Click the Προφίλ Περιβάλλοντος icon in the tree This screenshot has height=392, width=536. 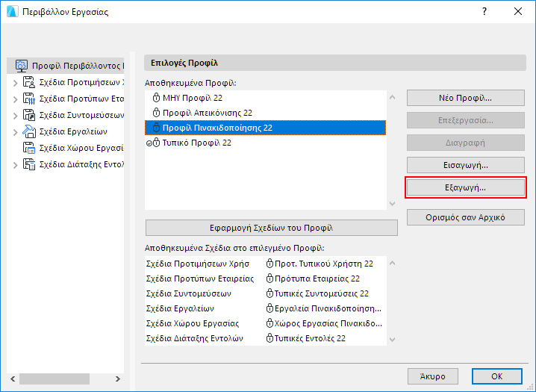tap(22, 66)
